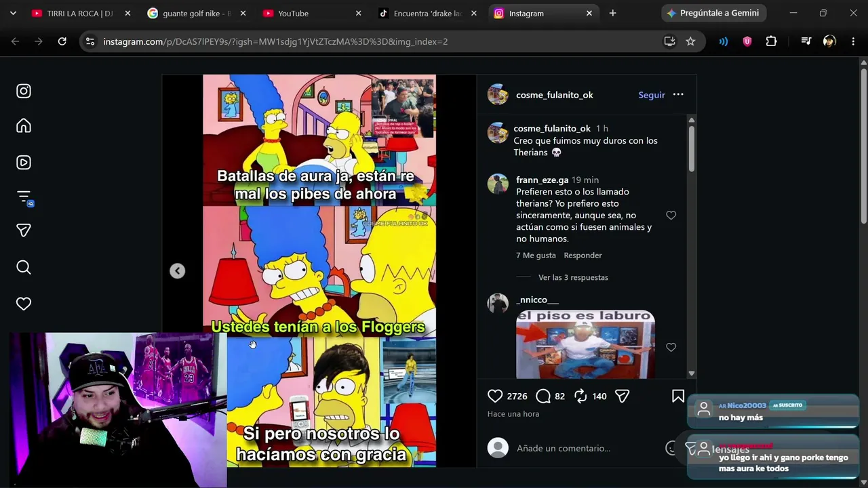
Task: Click the 'Hace una hora' timestamp
Action: [x=513, y=414]
